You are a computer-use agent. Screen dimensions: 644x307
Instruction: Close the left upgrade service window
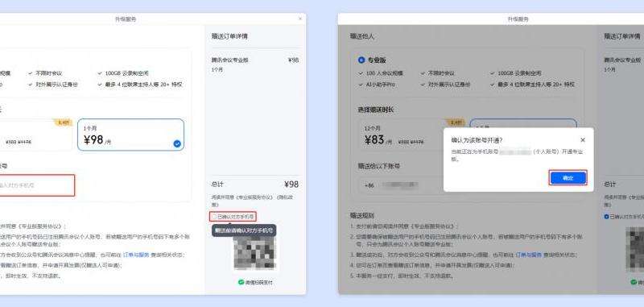pos(299,19)
